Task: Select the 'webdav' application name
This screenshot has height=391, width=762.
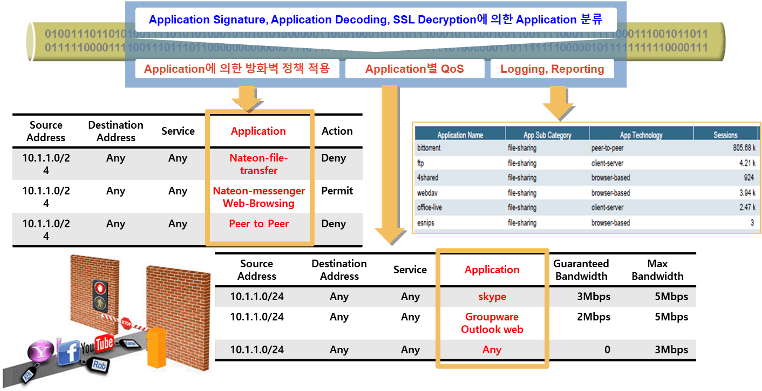Action: point(427,193)
